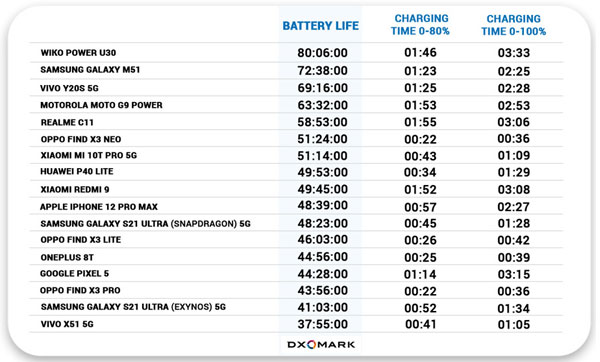Click Realme C11 0-80% time 01:55
Image resolution: width=600 pixels, height=362 pixels.
pyautogui.click(x=420, y=122)
